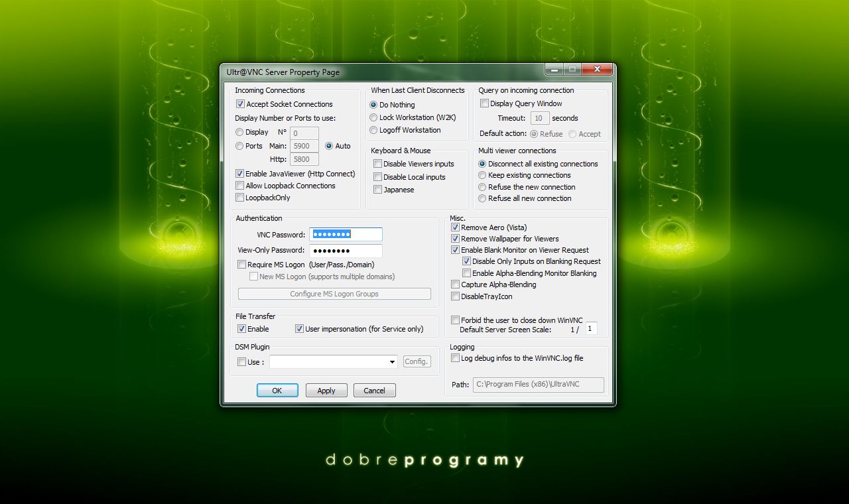The image size is (849, 504).
Task: Enable Capture Alpha-Blending checkbox
Action: coord(455,284)
